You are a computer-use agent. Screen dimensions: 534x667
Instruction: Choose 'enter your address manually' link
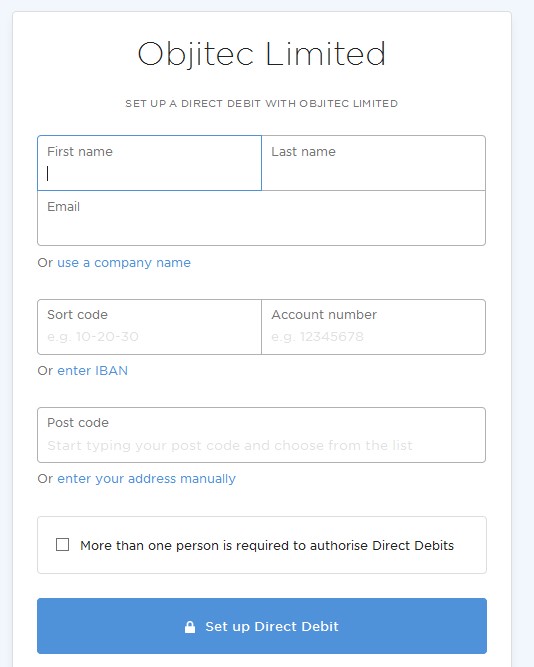click(x=146, y=479)
